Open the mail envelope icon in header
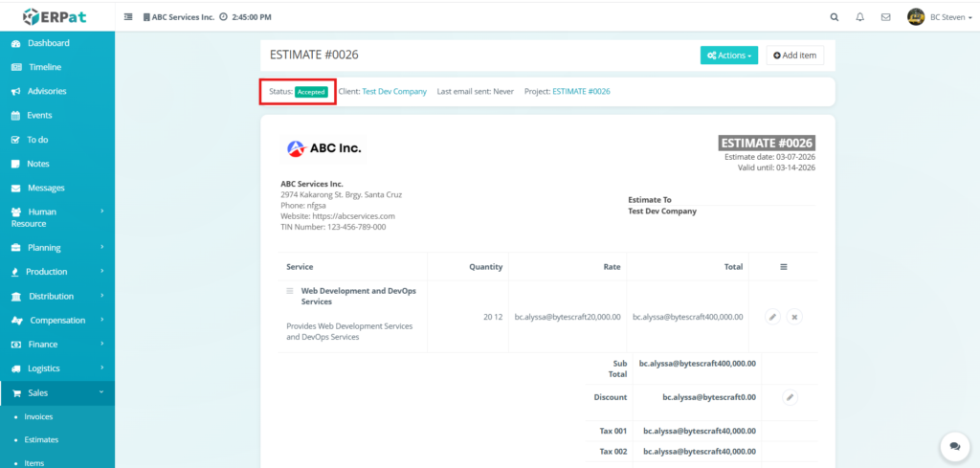Screen dimensions: 980x468 885,17
